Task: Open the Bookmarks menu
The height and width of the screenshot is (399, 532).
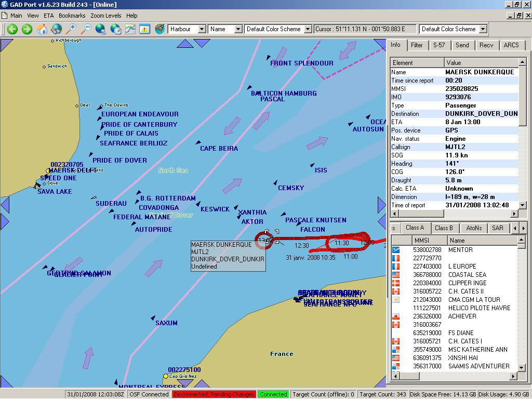Action: (72, 16)
